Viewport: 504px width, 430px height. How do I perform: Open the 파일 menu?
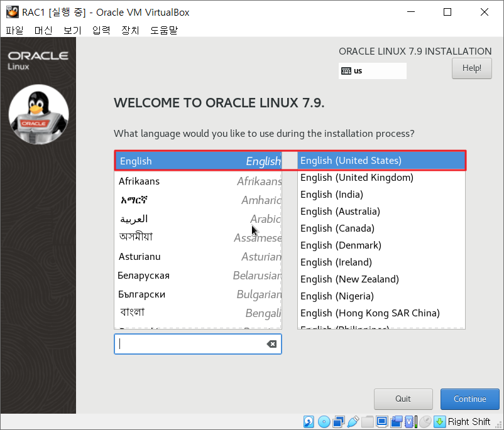[14, 30]
